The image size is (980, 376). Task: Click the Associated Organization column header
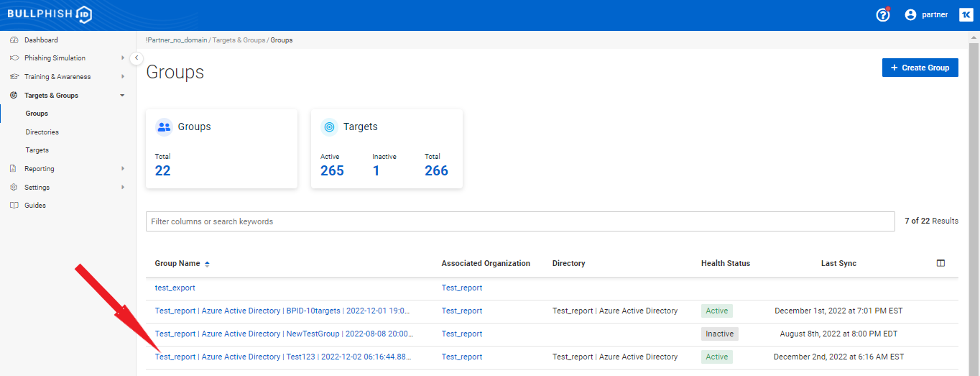pos(486,263)
